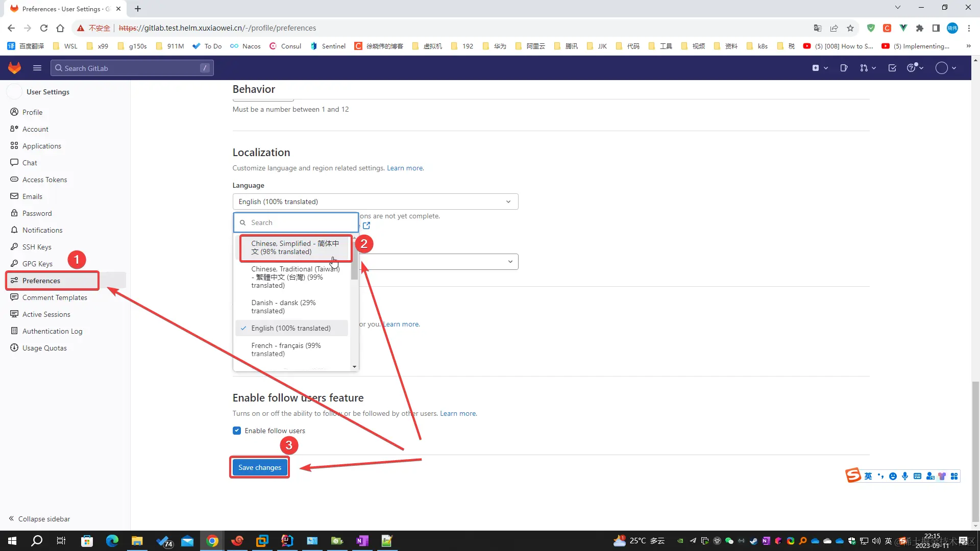This screenshot has height=551, width=980.
Task: Expand the Language dropdown selector
Action: tap(375, 202)
